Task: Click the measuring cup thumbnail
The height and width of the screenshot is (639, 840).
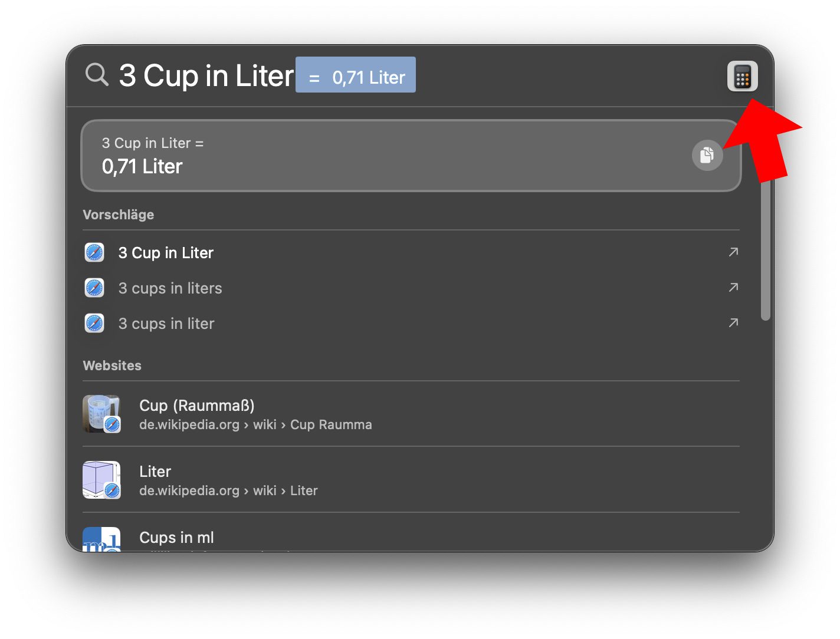Action: point(101,413)
